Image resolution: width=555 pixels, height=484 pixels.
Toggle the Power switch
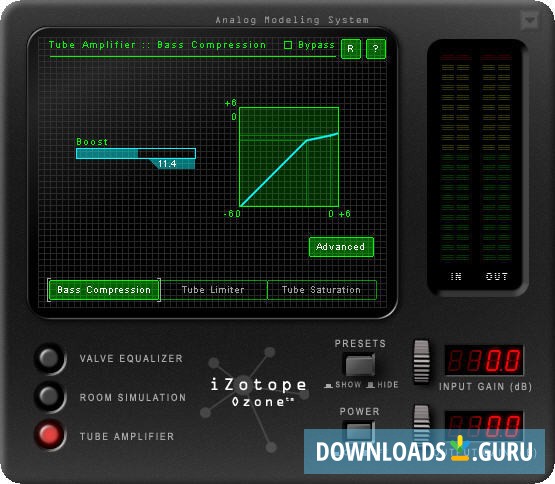(x=359, y=431)
